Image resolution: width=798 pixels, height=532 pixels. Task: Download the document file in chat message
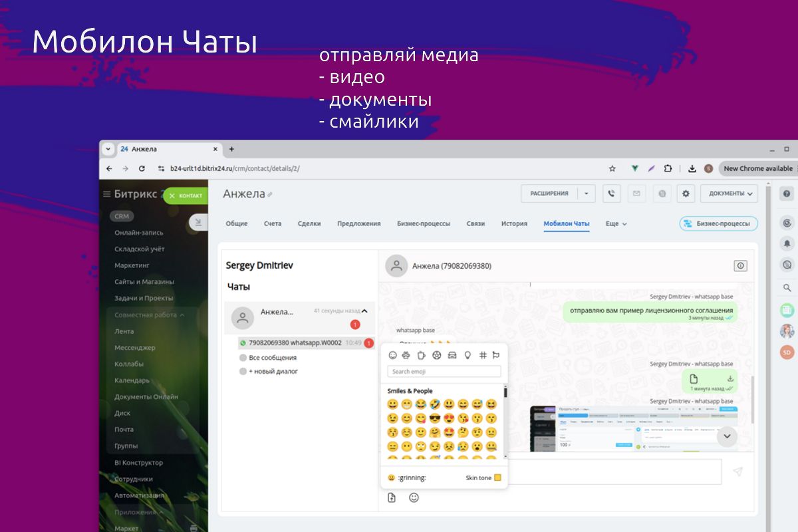tap(730, 379)
